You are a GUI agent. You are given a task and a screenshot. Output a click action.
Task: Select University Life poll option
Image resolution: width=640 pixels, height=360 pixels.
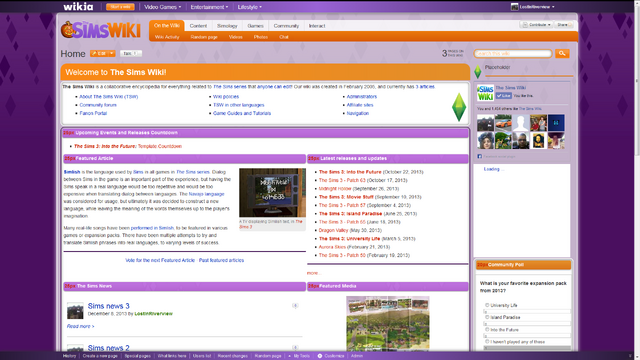[487, 305]
